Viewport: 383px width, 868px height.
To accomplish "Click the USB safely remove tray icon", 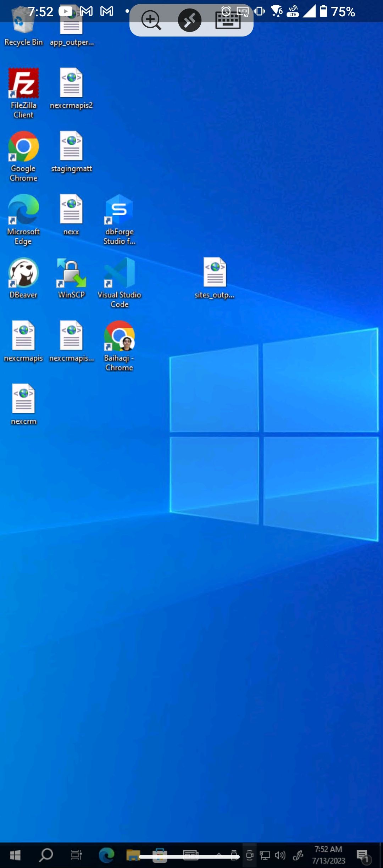I will pos(234,855).
